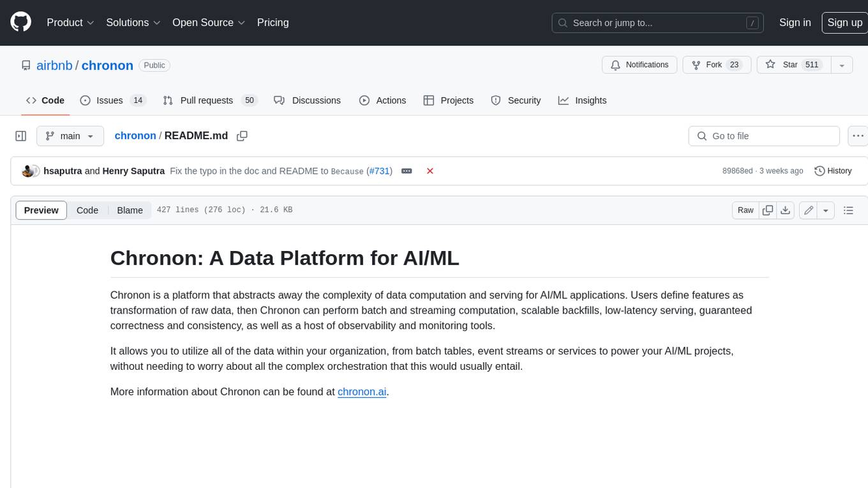This screenshot has width=868, height=488.
Task: Click the Chronon: A Data Platform heading
Action: point(285,258)
